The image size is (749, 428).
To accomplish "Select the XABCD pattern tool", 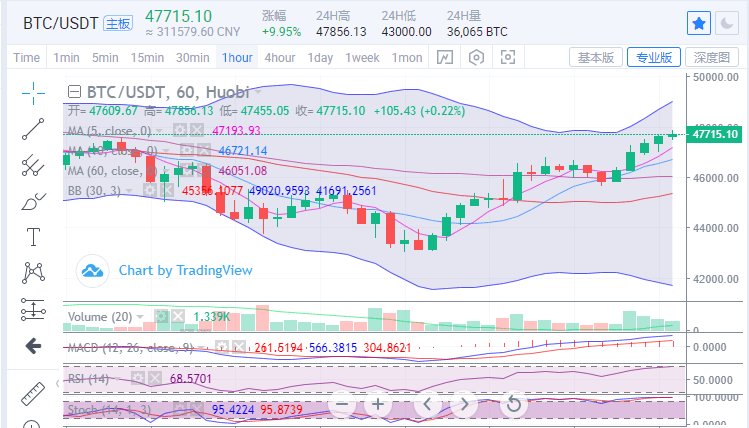I will click(x=33, y=273).
